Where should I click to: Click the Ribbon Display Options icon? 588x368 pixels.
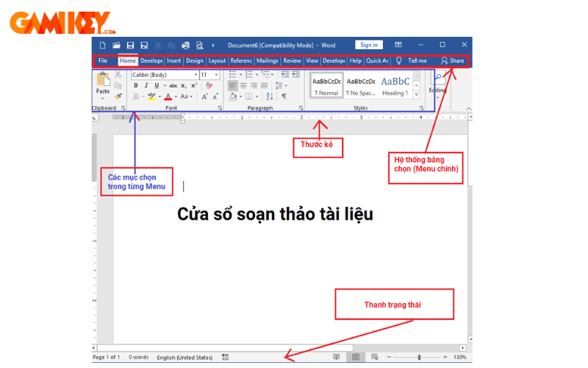398,45
